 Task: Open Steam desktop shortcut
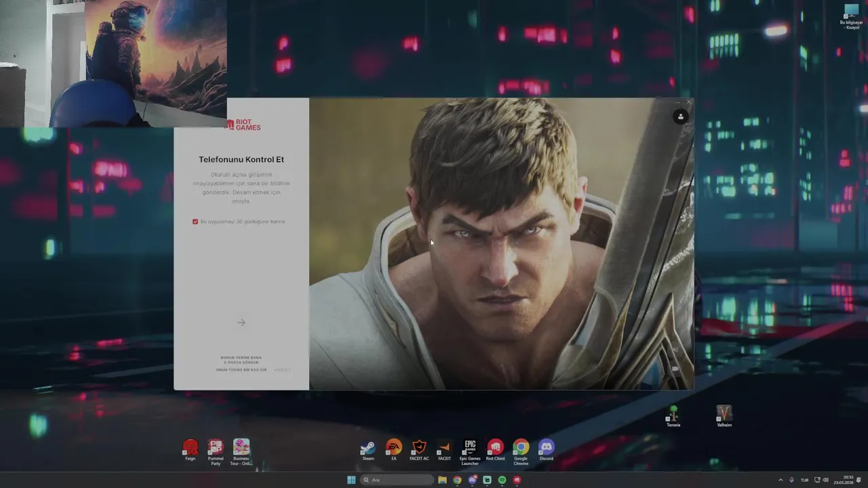click(368, 450)
